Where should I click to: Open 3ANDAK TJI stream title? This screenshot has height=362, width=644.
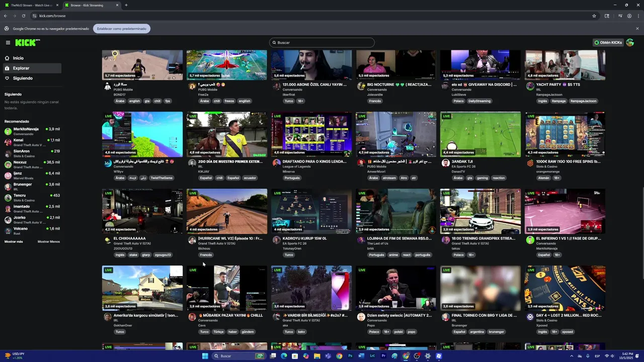462,161
